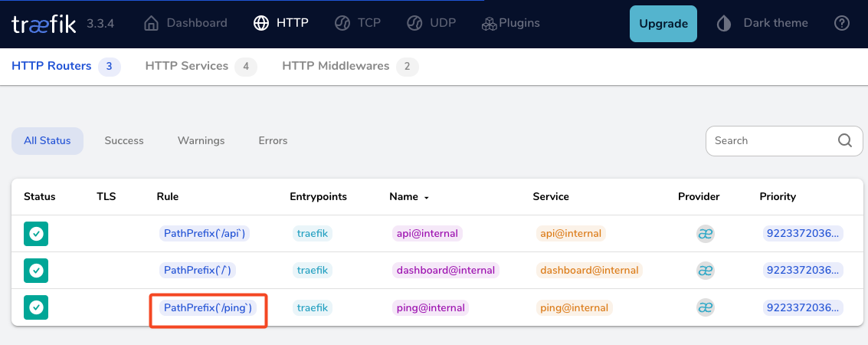This screenshot has height=345, width=868.
Task: Click the Rule column header
Action: [x=168, y=196]
